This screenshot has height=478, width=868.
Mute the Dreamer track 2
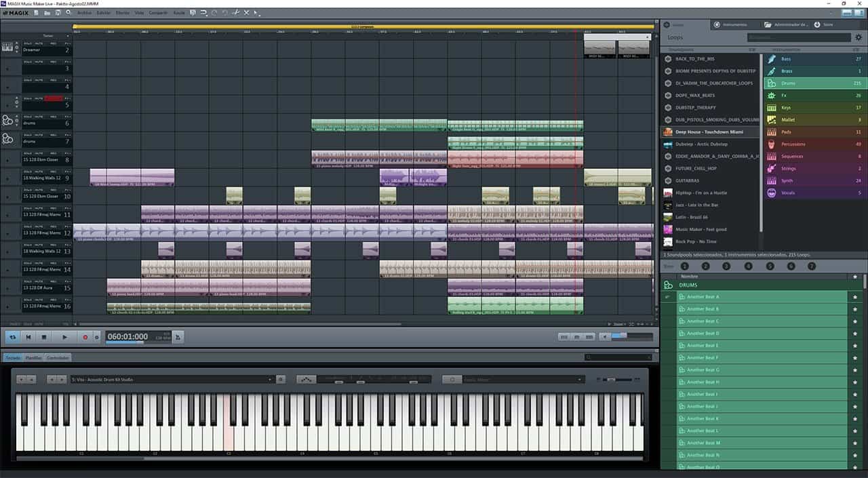point(39,43)
